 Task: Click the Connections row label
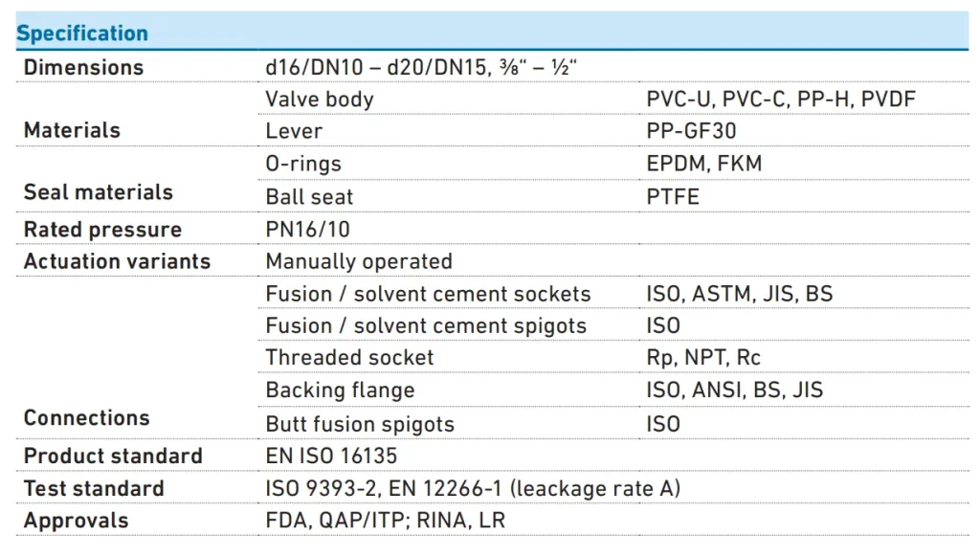pos(86,417)
